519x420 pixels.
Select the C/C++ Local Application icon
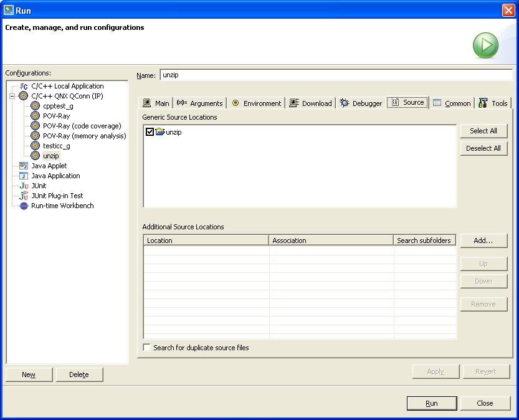point(24,86)
